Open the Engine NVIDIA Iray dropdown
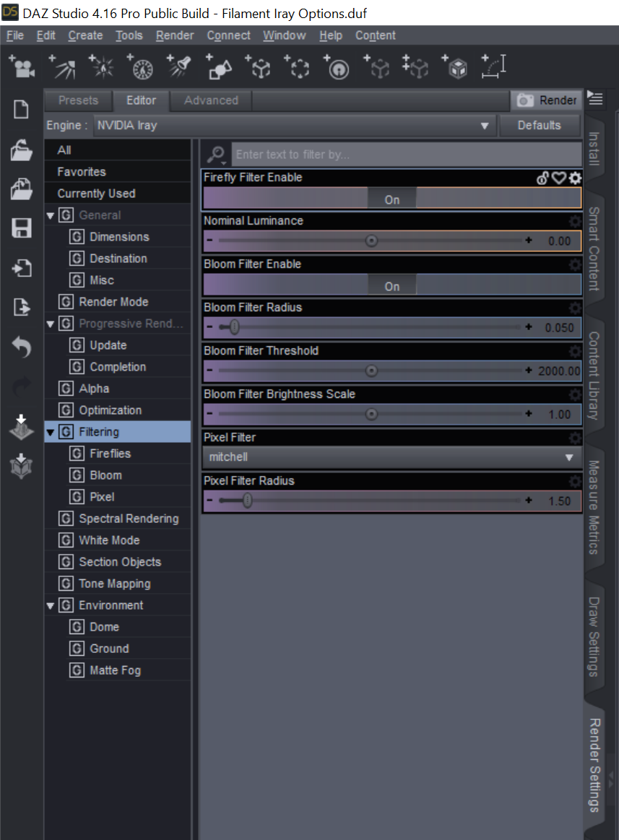The width and height of the screenshot is (619, 840). tap(294, 126)
